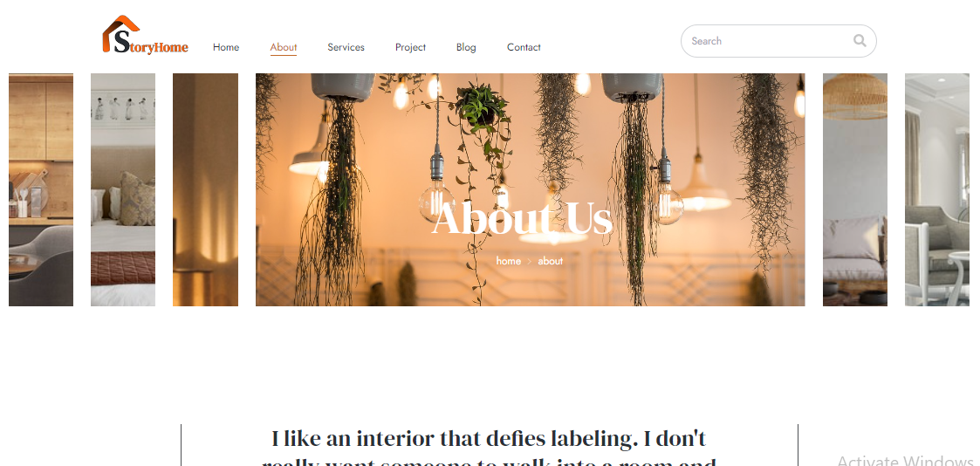The width and height of the screenshot is (980, 466).
Task: Open the Home menu item
Action: (x=226, y=47)
